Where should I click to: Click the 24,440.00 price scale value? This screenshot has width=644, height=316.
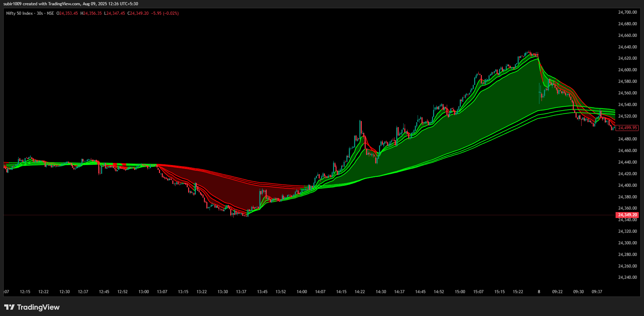point(627,162)
